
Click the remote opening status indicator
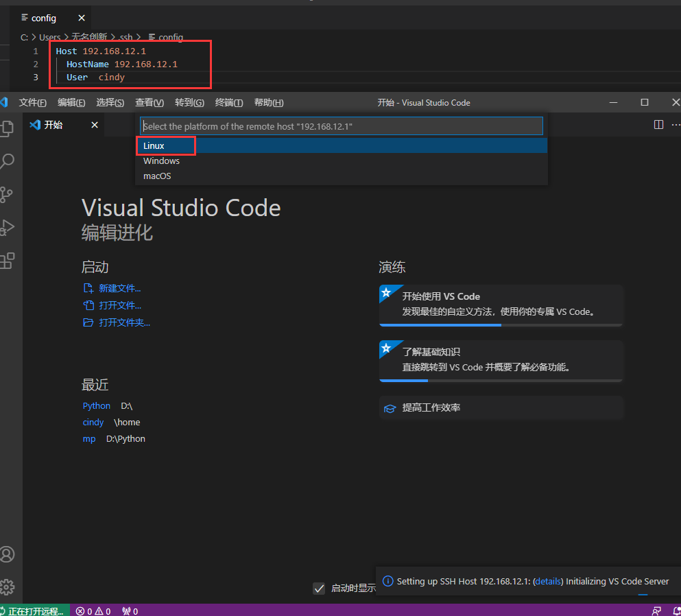[x=34, y=611]
